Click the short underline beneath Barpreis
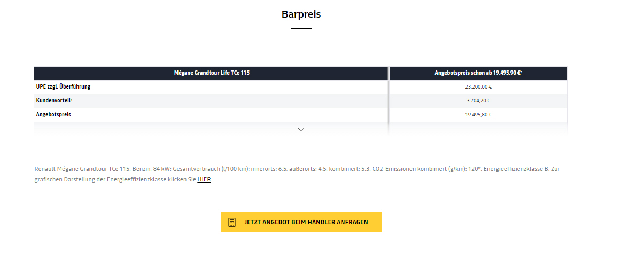The height and width of the screenshot is (253, 644). (301, 28)
